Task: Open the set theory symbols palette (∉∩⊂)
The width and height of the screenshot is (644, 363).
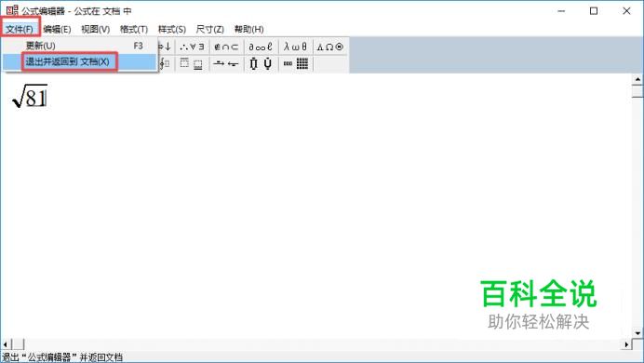Action: pos(227,47)
